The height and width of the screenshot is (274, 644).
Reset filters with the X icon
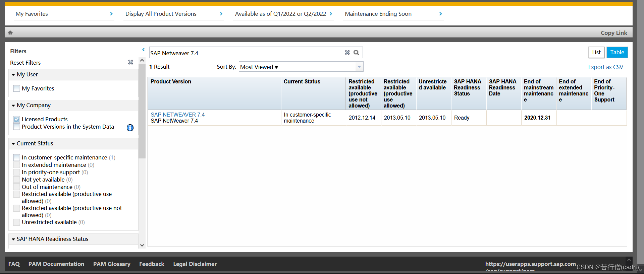(x=130, y=62)
